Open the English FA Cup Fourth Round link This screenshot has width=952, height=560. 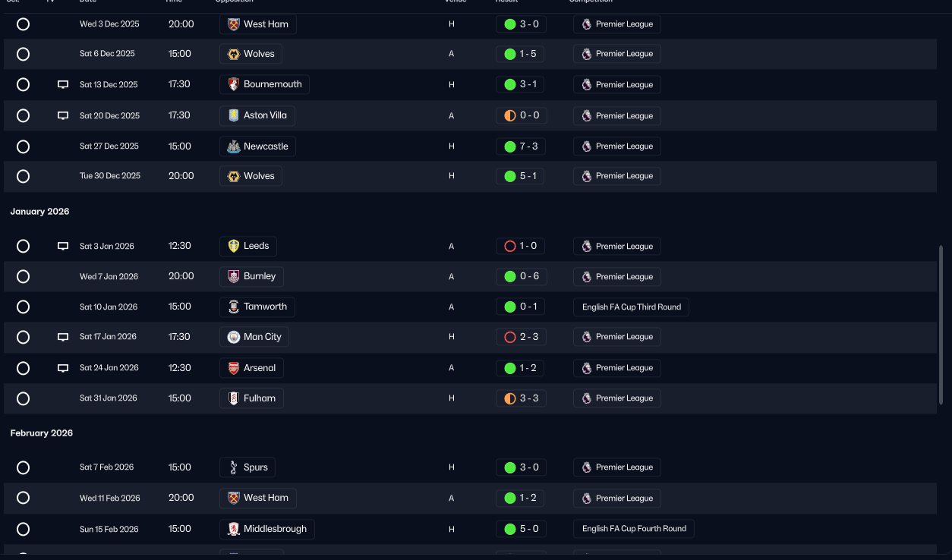[634, 529]
